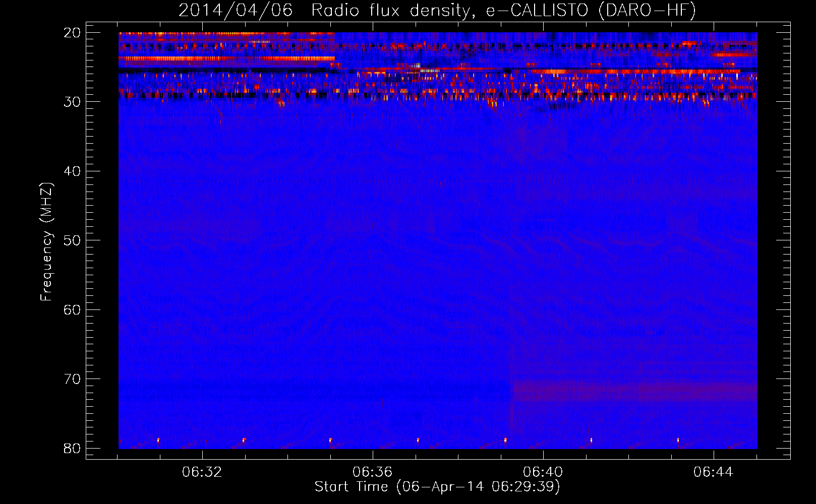Click the time tick label '06:32'
Viewport: 816px width, 504px height.
tap(202, 472)
